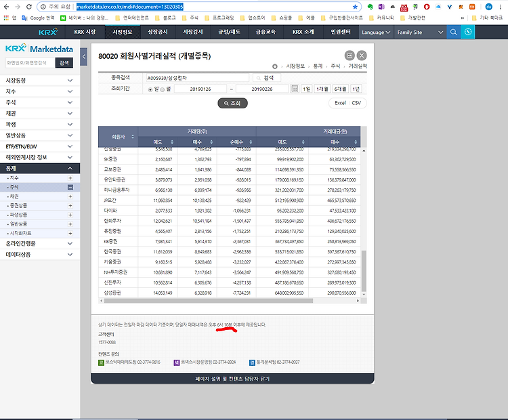Expand 파생상품 submenu plus icon
The height and width of the screenshot is (420, 508).
(70, 215)
